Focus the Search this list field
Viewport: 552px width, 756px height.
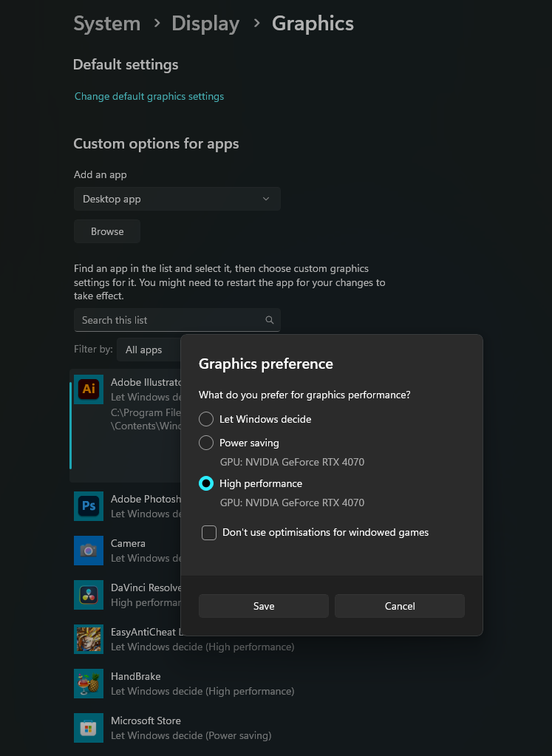coord(177,320)
